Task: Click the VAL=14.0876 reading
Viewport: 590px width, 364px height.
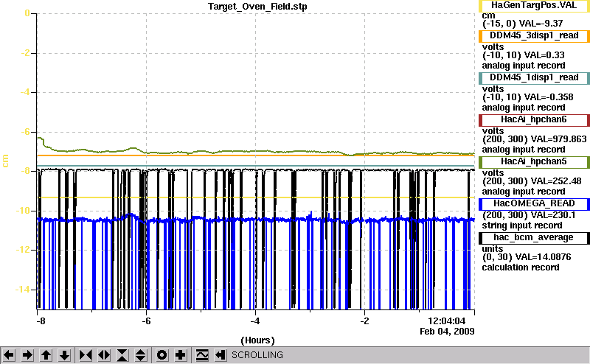Action: (x=544, y=257)
